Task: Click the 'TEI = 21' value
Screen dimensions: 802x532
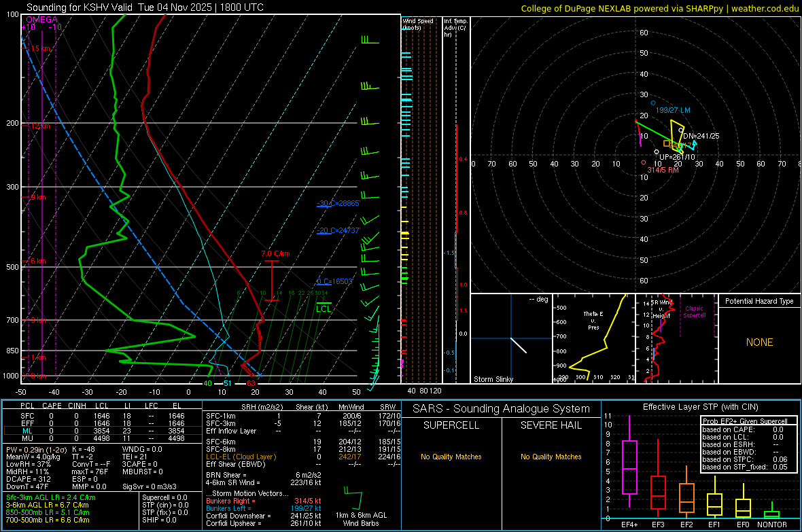Action: click(x=135, y=457)
